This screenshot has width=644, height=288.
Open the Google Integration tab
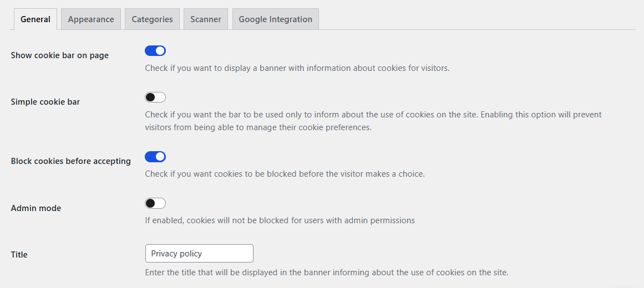276,19
